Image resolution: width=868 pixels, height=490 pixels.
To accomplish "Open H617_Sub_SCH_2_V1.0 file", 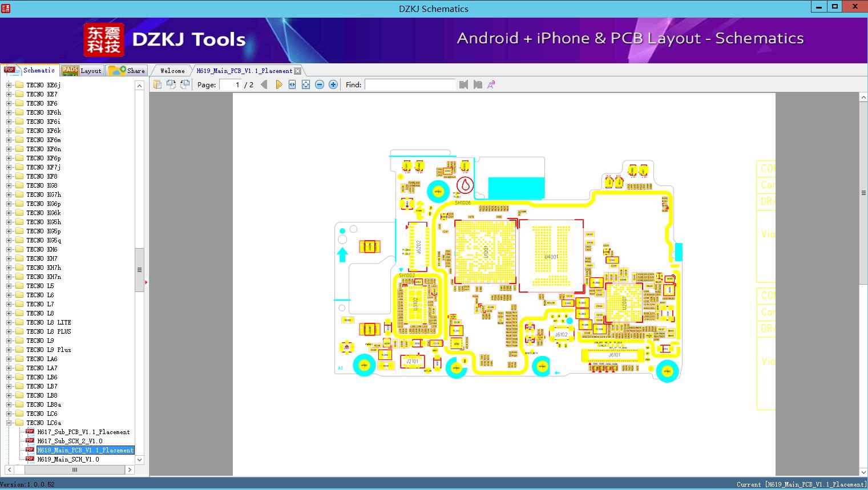I will tap(70, 441).
